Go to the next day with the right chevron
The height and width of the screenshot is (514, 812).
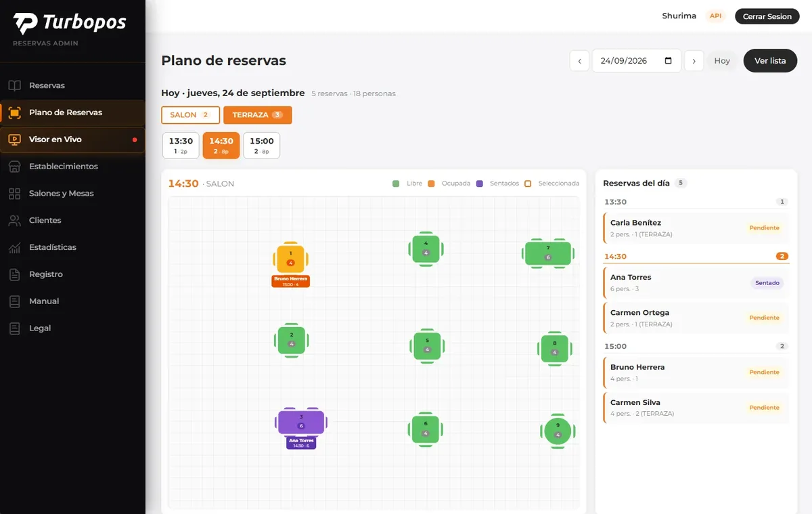coord(694,61)
